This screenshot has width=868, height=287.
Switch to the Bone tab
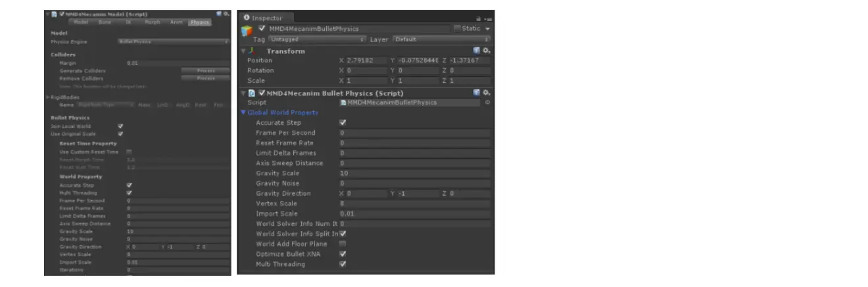pos(105,22)
